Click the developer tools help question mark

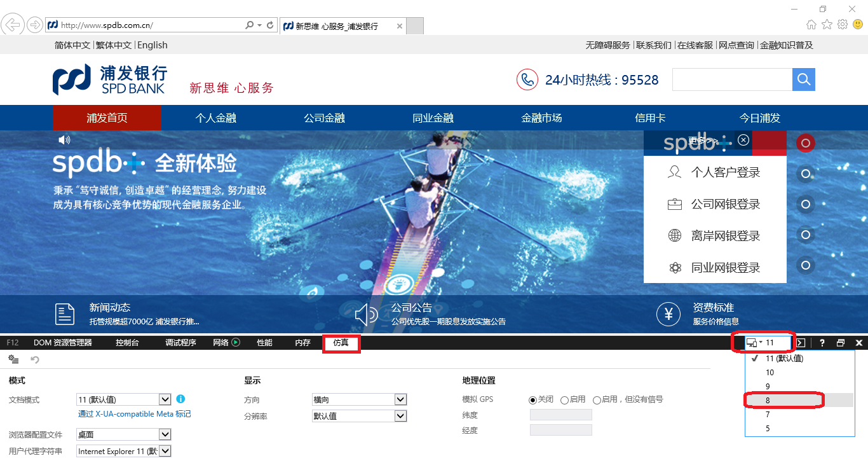click(x=822, y=343)
